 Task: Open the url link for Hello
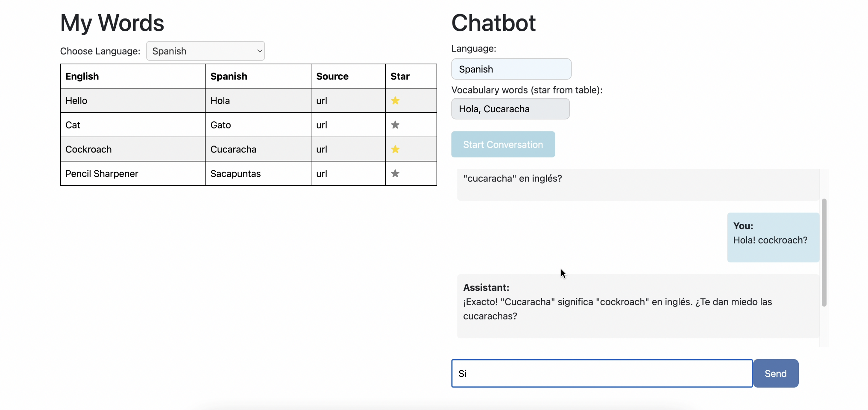coord(322,100)
